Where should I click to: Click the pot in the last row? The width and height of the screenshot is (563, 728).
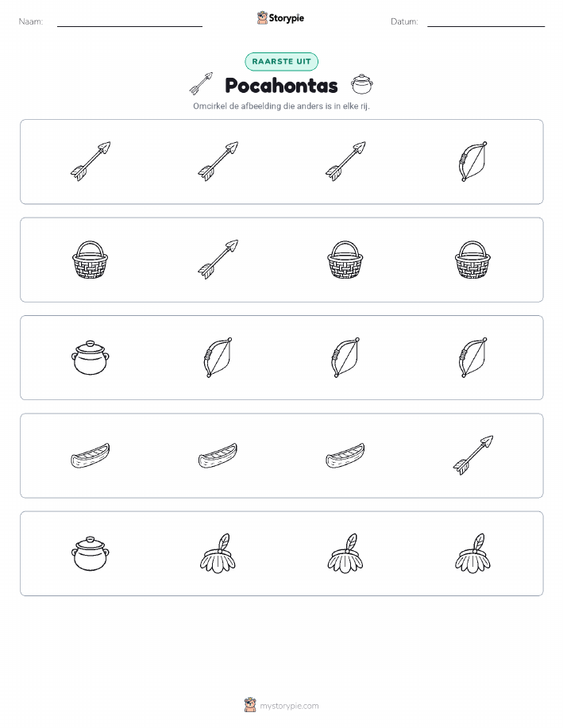(x=91, y=553)
